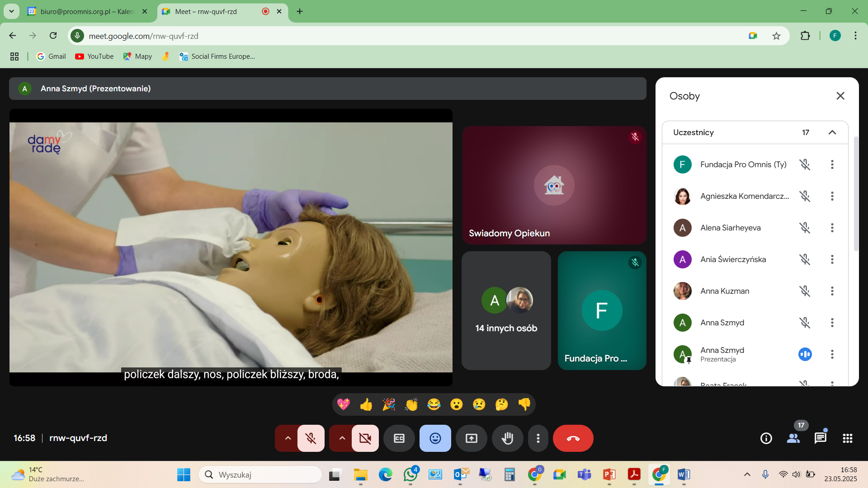The image size is (868, 488).
Task: Send thumbs up reaction emoji
Action: (x=366, y=404)
